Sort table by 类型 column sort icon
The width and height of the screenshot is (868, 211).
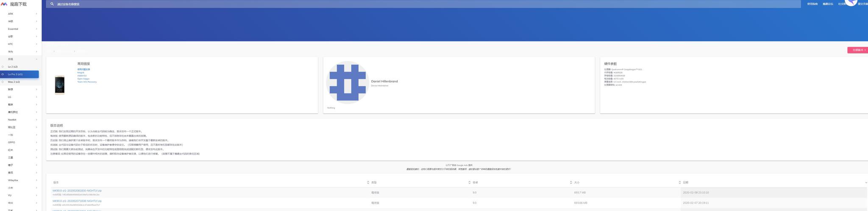(469, 183)
